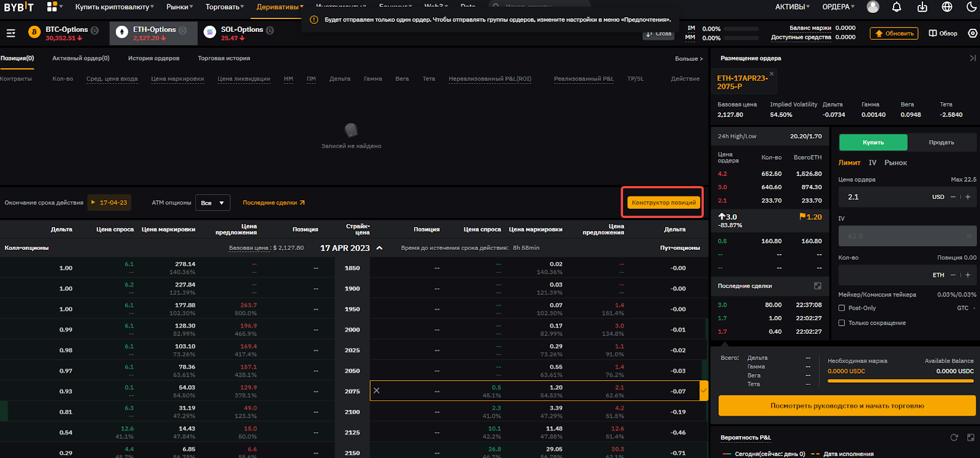Expand Последние сделки panel with the expand icon
This screenshot has width=980, height=458.
[x=818, y=286]
